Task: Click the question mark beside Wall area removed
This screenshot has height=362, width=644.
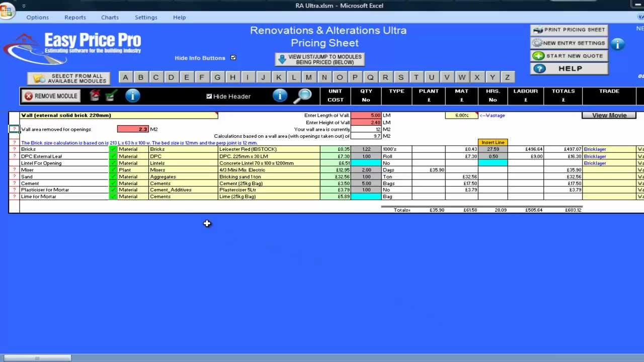Action: 14,129
